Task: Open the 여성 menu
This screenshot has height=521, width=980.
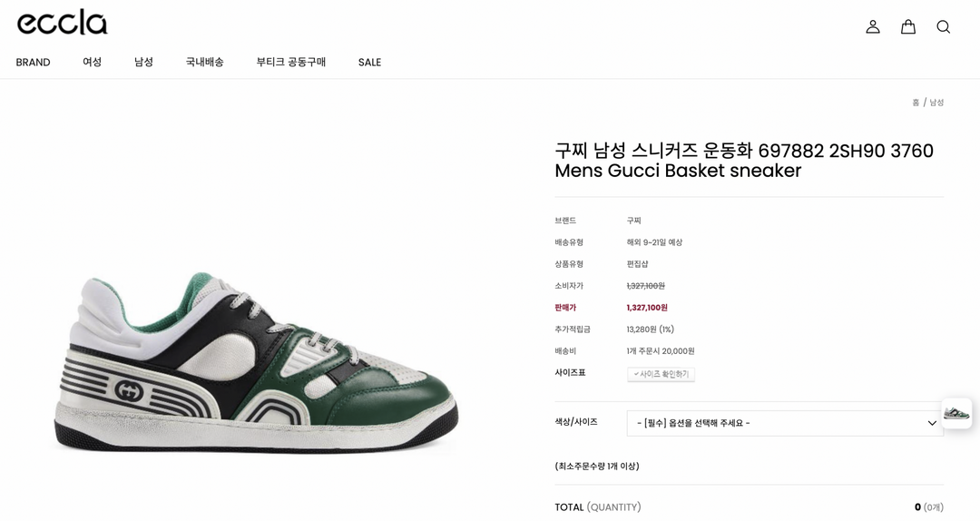Action: 92,62
